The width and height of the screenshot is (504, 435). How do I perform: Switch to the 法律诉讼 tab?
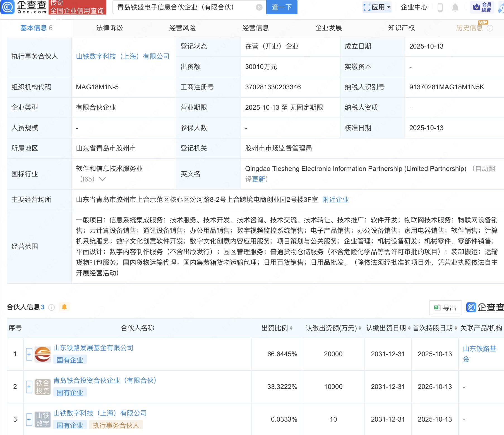pos(109,28)
